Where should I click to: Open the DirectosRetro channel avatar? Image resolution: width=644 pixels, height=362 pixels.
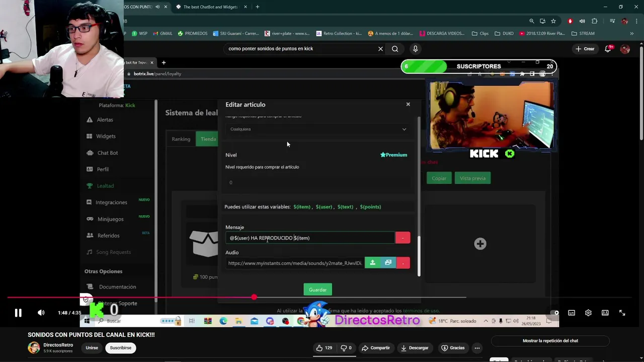34,348
